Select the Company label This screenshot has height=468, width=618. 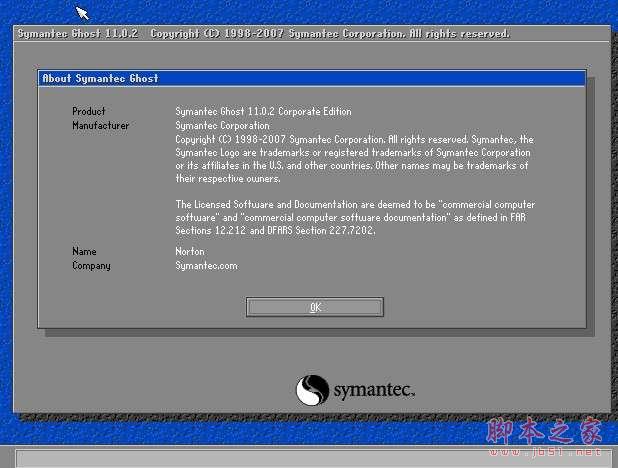pyautogui.click(x=91, y=265)
